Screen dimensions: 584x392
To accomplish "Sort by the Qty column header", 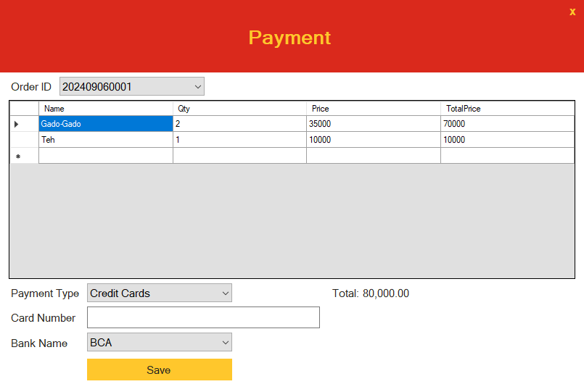I will 240,109.
